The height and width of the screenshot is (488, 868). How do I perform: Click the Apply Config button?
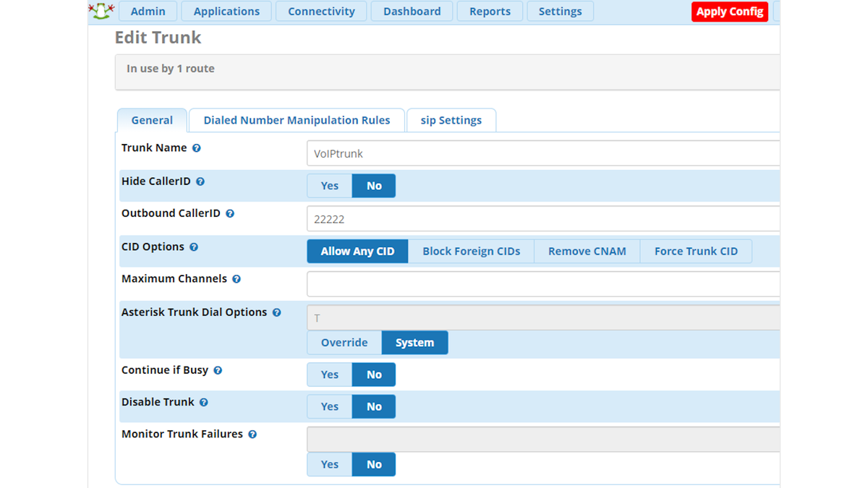tap(729, 11)
